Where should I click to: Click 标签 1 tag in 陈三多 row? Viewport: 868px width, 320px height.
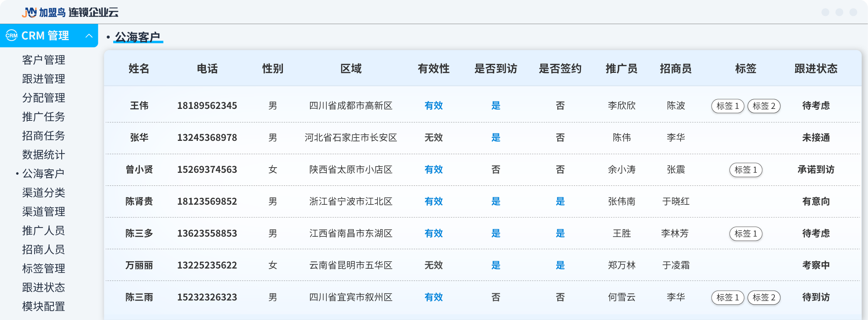(745, 234)
